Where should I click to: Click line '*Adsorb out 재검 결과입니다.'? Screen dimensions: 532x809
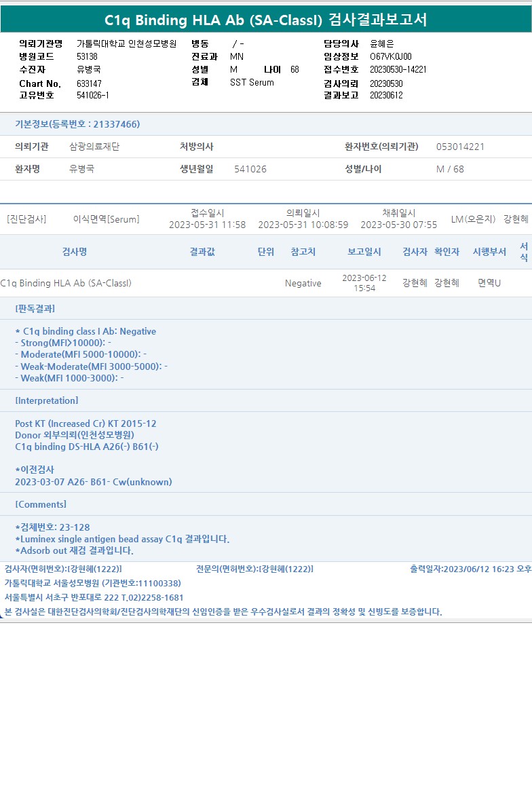(75, 550)
